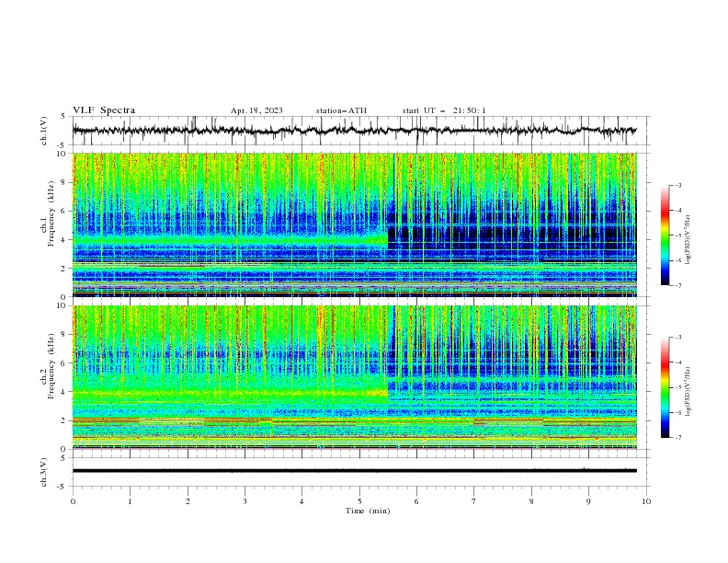Click the "Time (min)" axis title

(368, 511)
